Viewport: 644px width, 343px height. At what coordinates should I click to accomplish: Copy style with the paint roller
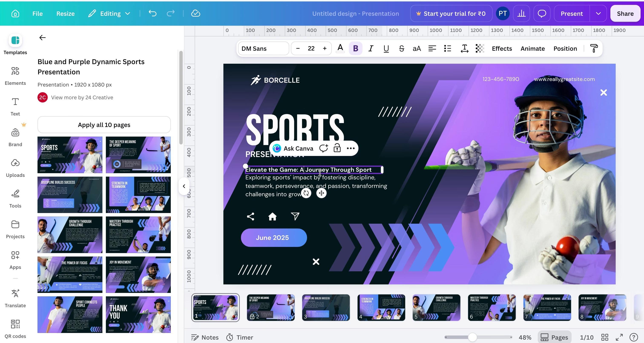pos(594,49)
